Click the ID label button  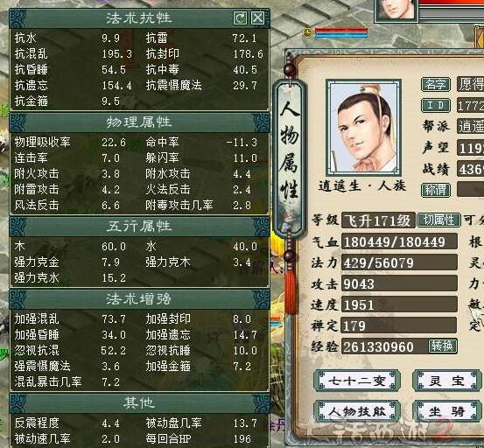[x=436, y=105]
